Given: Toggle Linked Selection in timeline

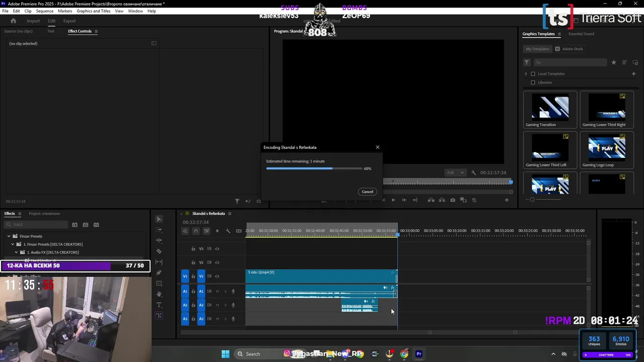Looking at the screenshot, I should 206,231.
